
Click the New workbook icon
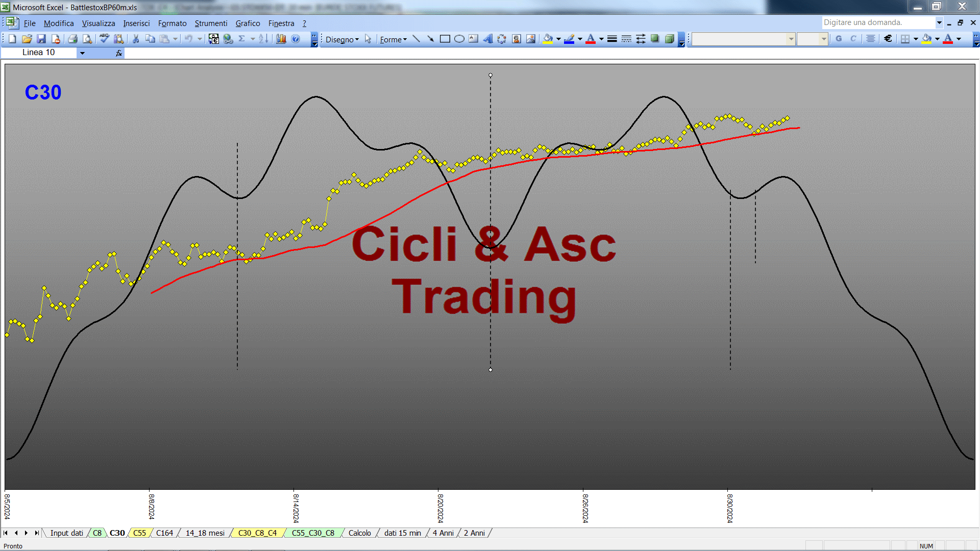[13, 39]
